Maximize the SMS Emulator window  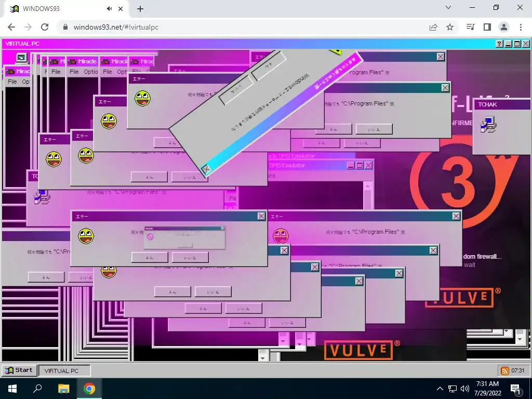click(x=360, y=165)
